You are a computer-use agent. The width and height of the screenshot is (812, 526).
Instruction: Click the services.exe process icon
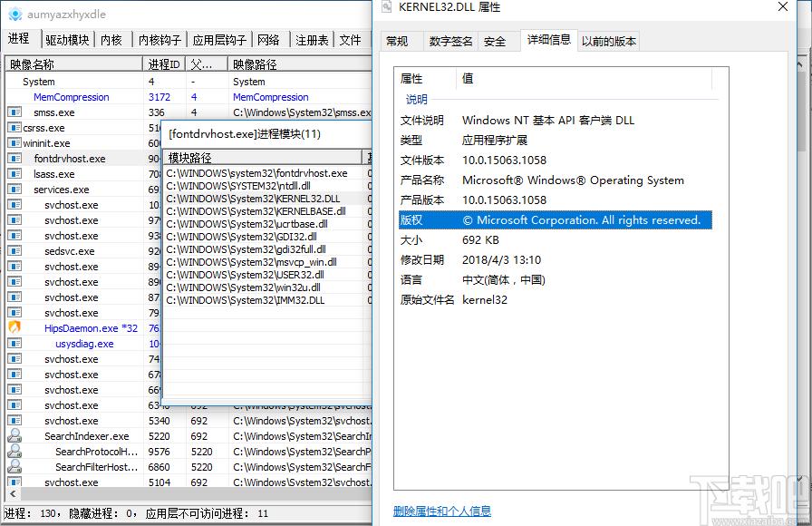click(14, 190)
